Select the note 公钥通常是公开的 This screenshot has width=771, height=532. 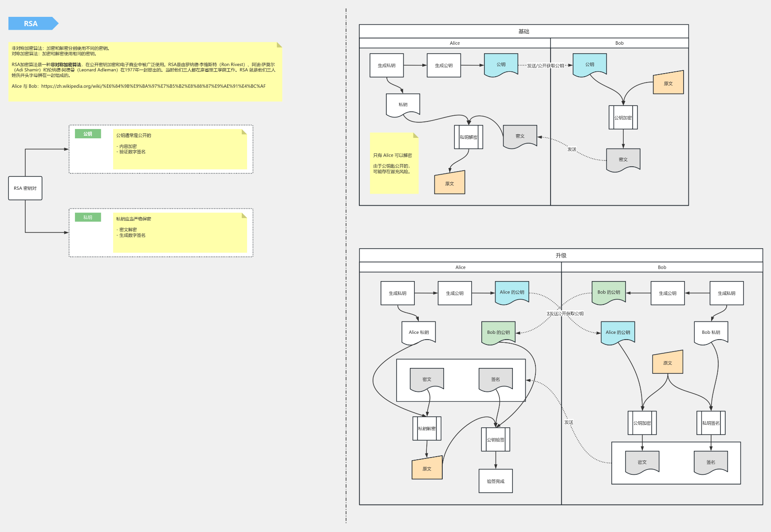(x=180, y=149)
